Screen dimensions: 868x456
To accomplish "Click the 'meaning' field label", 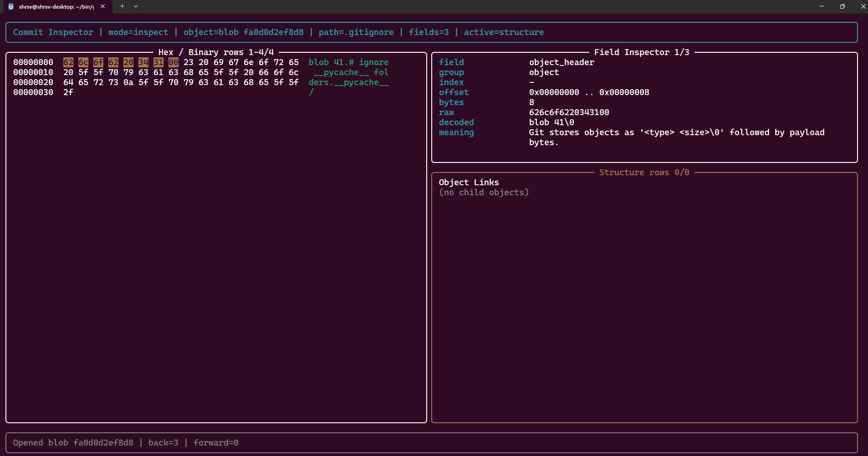I will [456, 132].
